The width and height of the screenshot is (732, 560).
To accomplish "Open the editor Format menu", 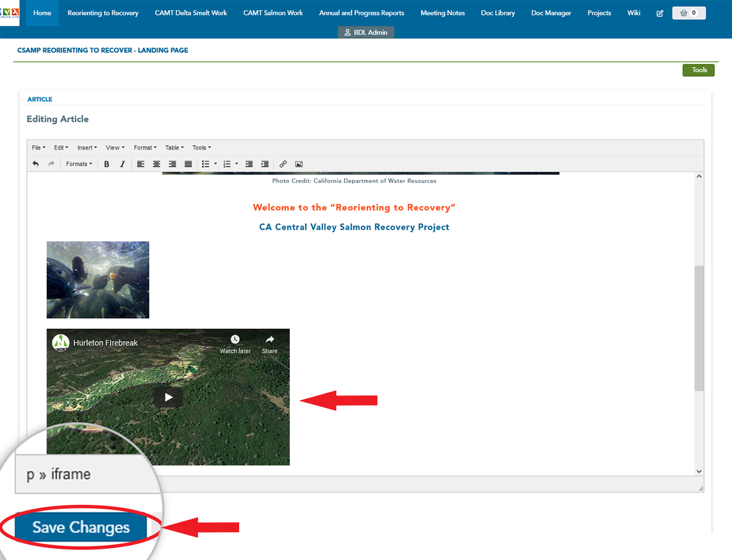I will [145, 147].
